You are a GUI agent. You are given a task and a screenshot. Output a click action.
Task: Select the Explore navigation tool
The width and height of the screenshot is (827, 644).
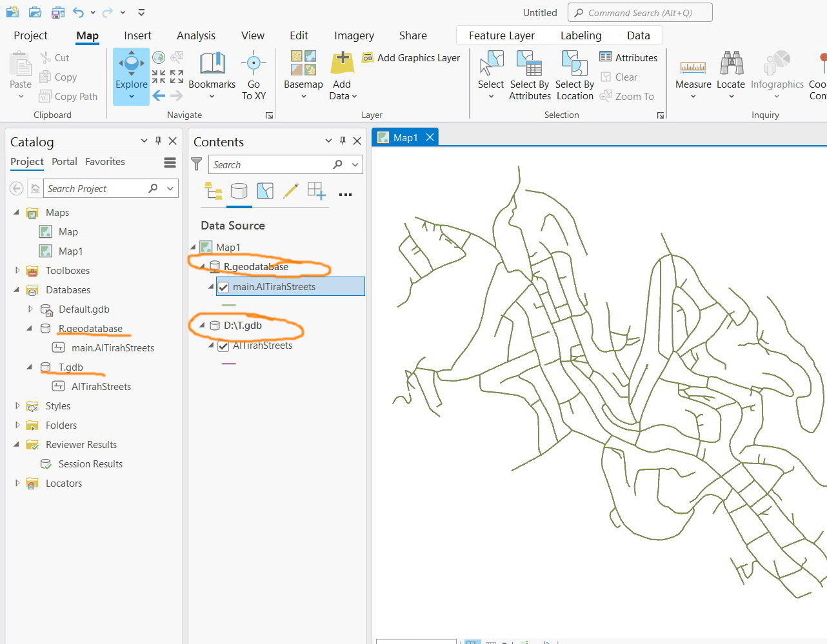(x=131, y=71)
